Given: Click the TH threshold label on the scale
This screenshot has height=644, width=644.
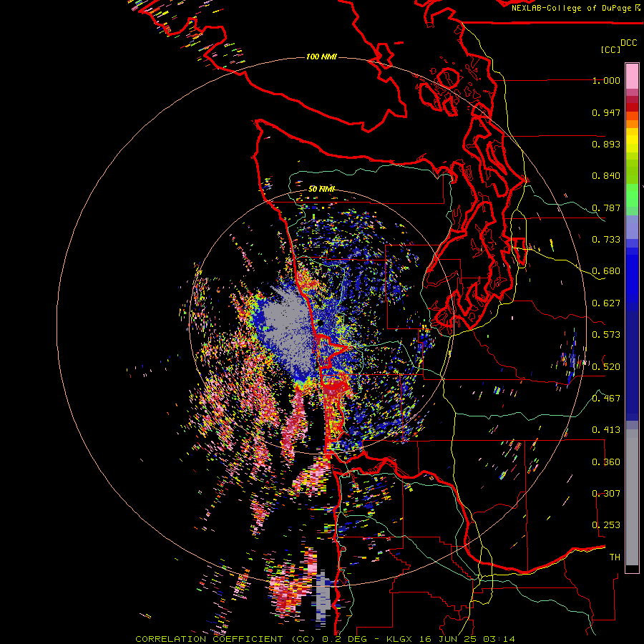Looking at the screenshot, I should (615, 557).
